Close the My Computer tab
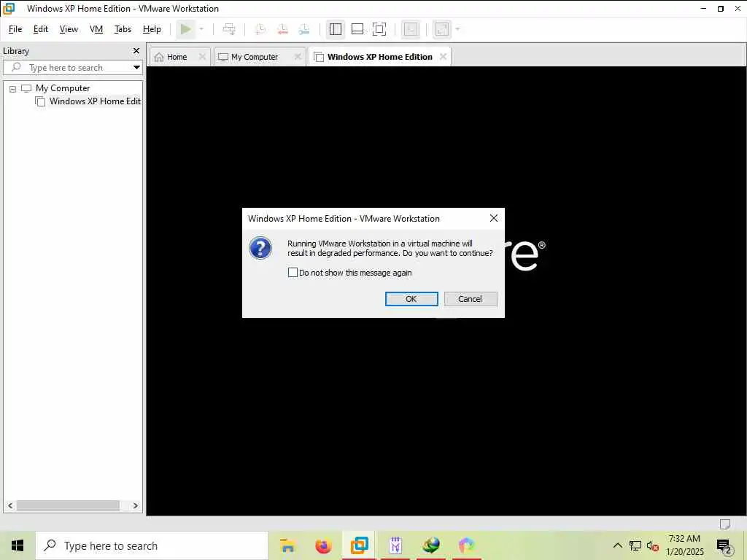This screenshot has height=560, width=747. tap(298, 57)
